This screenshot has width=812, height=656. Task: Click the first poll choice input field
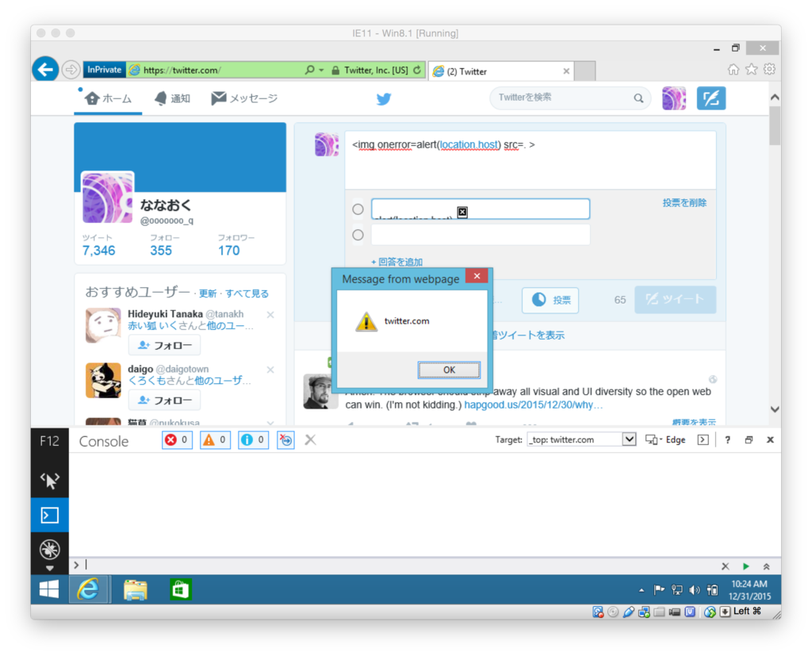480,209
